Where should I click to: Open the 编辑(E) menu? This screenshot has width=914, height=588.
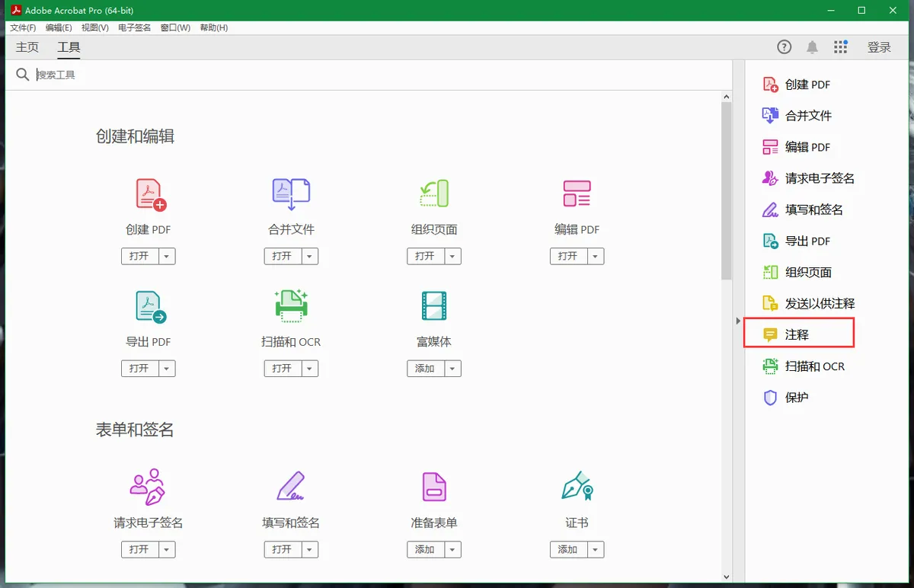(59, 27)
